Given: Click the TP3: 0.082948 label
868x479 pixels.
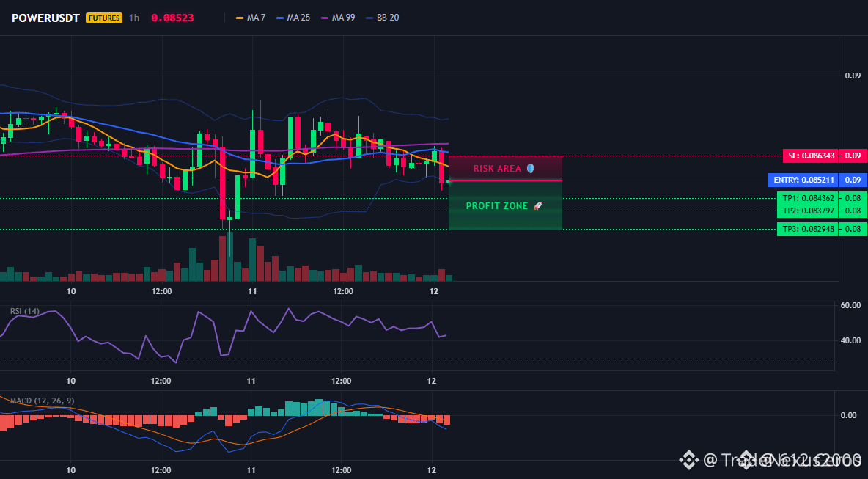Looking at the screenshot, I should pyautogui.click(x=808, y=230).
